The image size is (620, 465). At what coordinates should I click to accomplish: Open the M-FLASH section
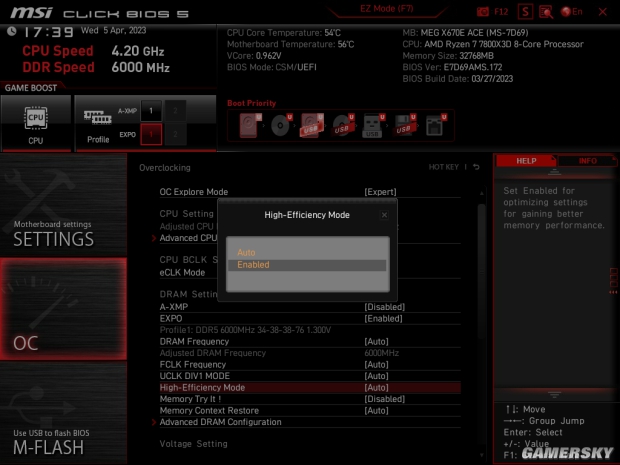point(63,412)
